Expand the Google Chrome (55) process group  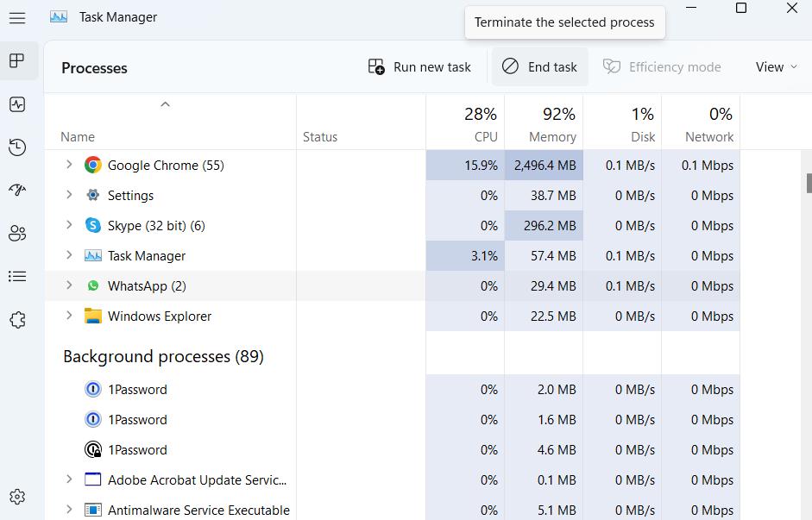(x=69, y=165)
